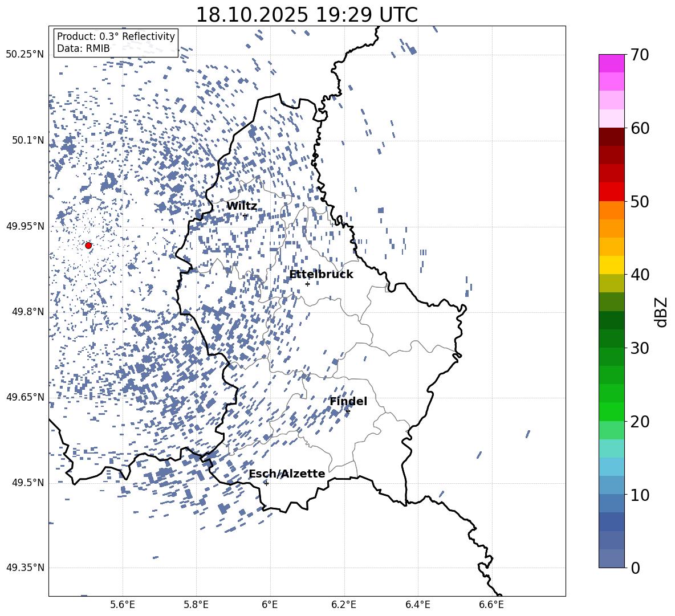The height and width of the screenshot is (616, 675).
Task: Pick the slate blue swatch at 0 dBZ
Action: pyautogui.click(x=612, y=558)
